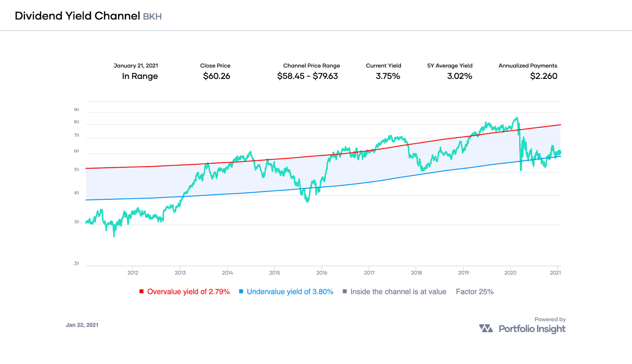The image size is (632, 364).
Task: Select the Dividend Yield Channel title
Action: 77,15
